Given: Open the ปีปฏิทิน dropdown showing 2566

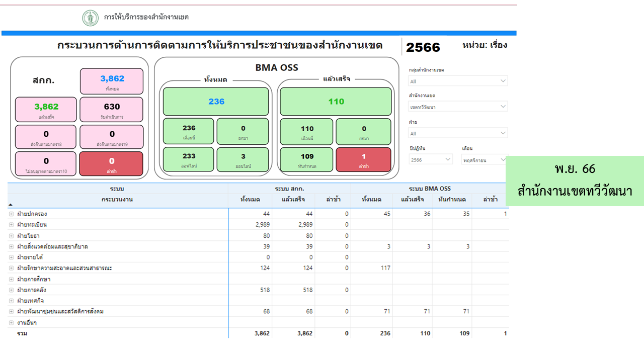Looking at the screenshot, I should coord(431,159).
